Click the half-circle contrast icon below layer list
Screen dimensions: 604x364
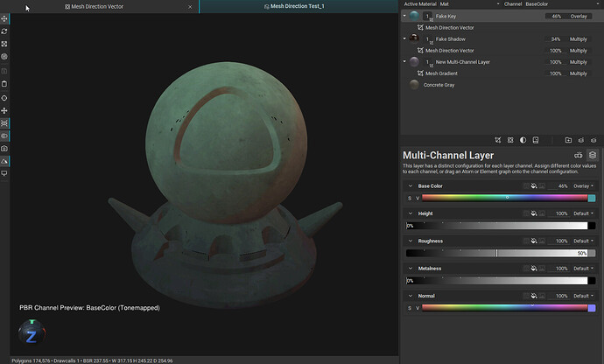523,139
